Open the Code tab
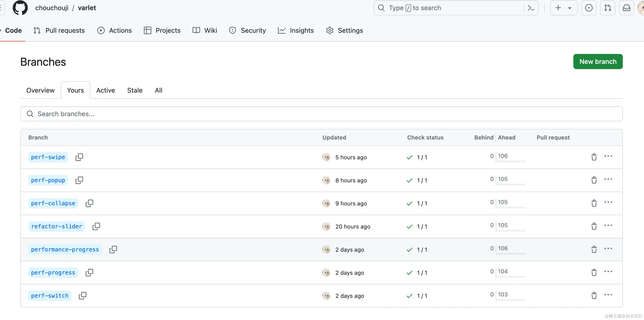The height and width of the screenshot is (320, 644). click(x=12, y=31)
